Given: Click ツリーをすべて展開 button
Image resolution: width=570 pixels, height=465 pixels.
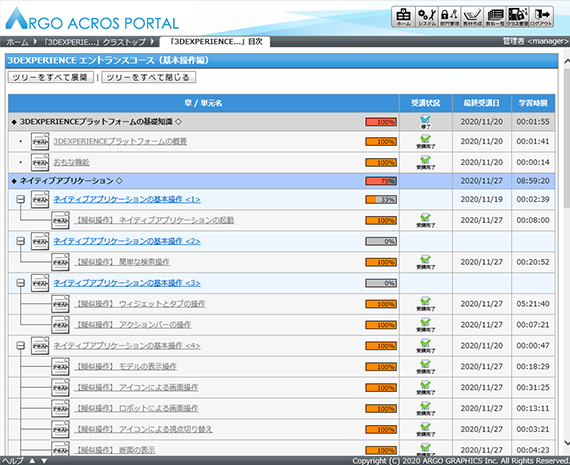Looking at the screenshot, I should click(x=51, y=77).
